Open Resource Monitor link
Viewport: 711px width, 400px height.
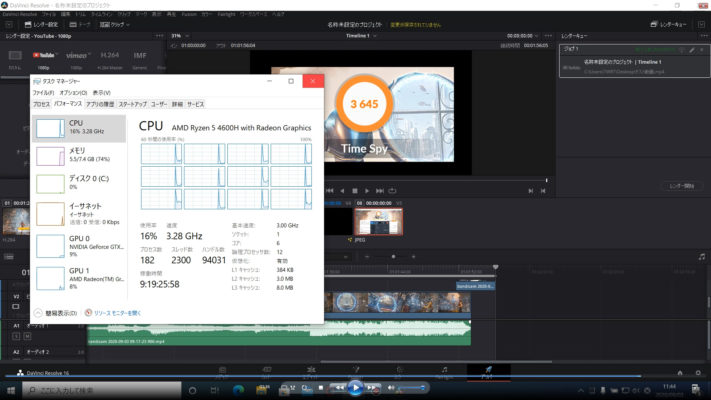click(113, 313)
